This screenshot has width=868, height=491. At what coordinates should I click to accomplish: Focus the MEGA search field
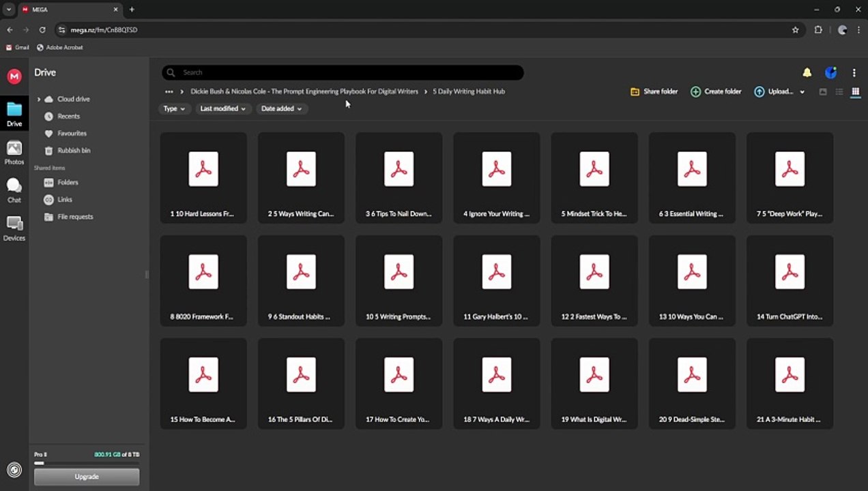pyautogui.click(x=343, y=72)
